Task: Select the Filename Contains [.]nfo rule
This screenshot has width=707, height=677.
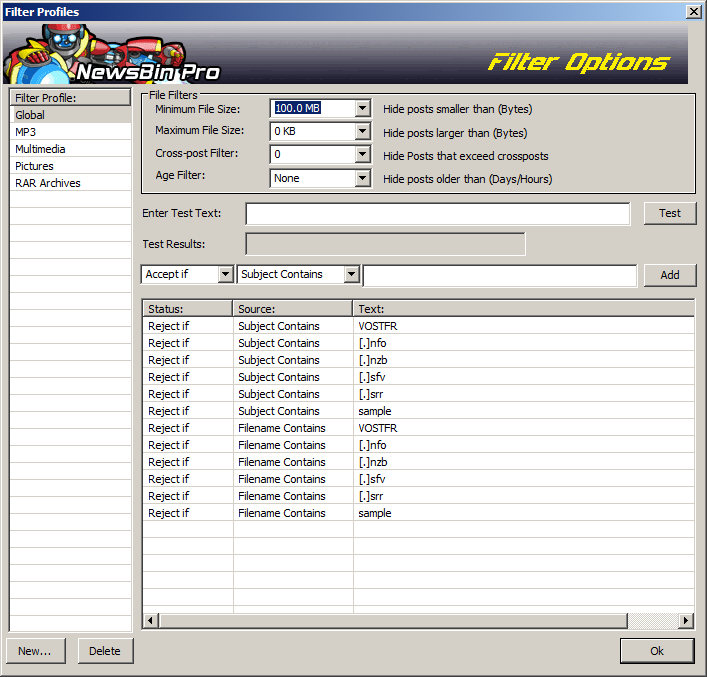Action: pos(418,445)
